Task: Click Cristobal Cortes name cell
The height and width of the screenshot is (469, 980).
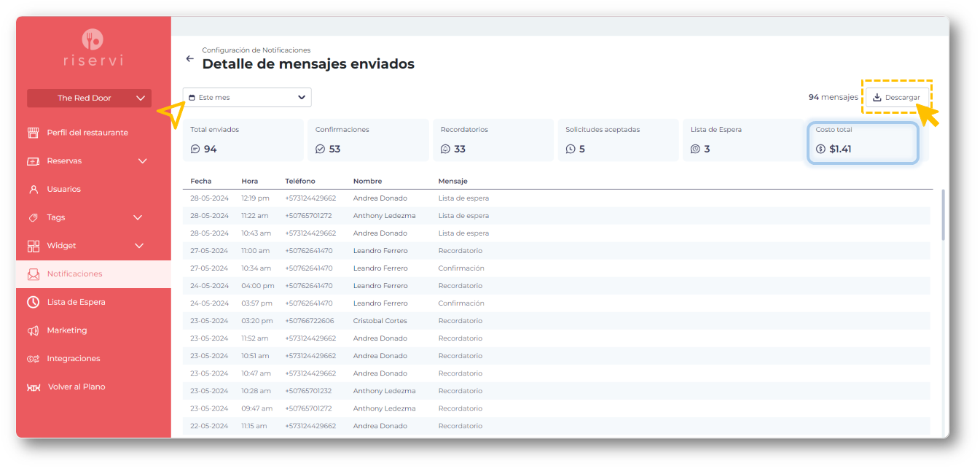Action: [380, 321]
